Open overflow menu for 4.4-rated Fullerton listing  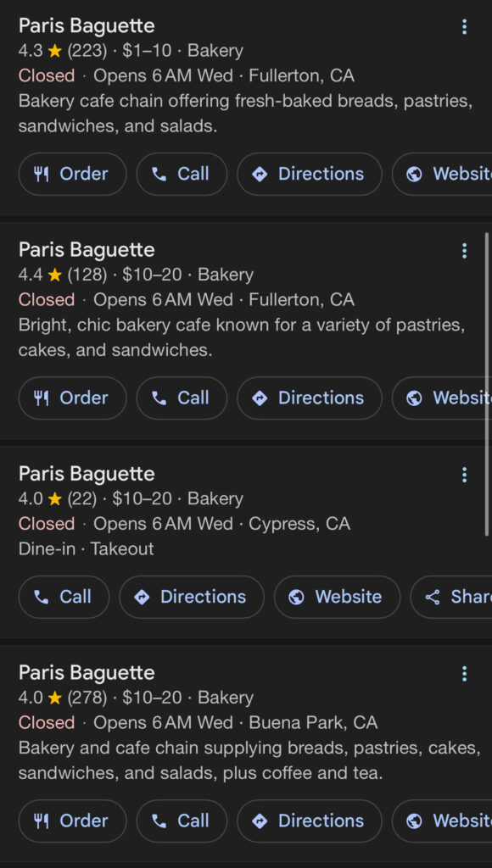pyautogui.click(x=464, y=251)
